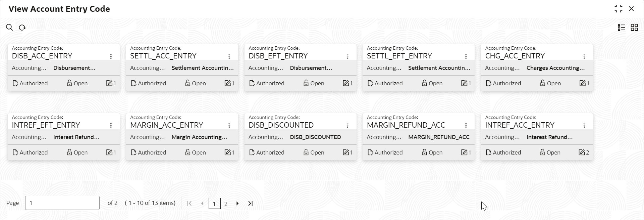Click Authorized icon on DISB_EFT_ENTRY card
Viewport: 644px width, 220px height.
click(252, 83)
